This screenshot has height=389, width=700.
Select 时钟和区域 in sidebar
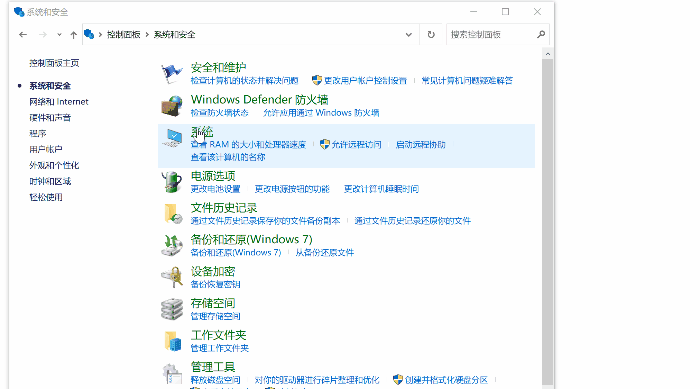pyautogui.click(x=50, y=181)
